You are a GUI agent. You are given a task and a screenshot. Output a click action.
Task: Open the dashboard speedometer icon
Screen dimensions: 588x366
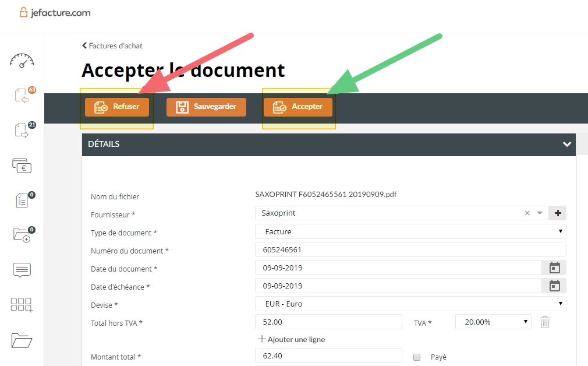(x=22, y=60)
